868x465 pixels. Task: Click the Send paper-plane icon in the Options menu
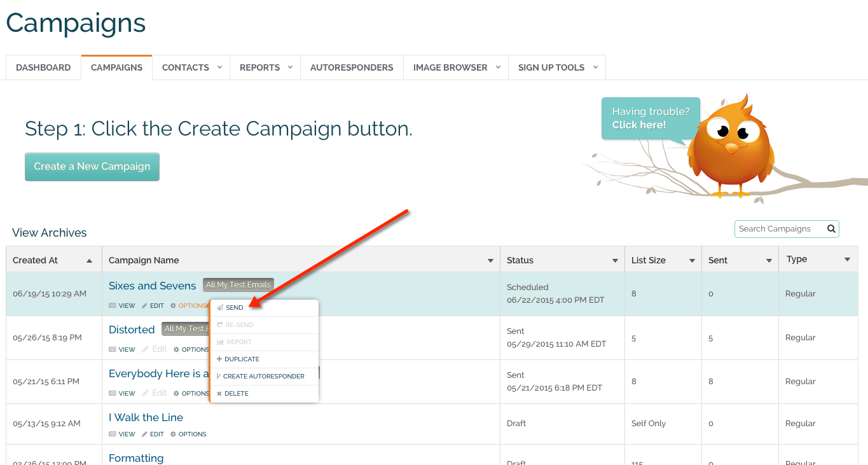click(221, 307)
